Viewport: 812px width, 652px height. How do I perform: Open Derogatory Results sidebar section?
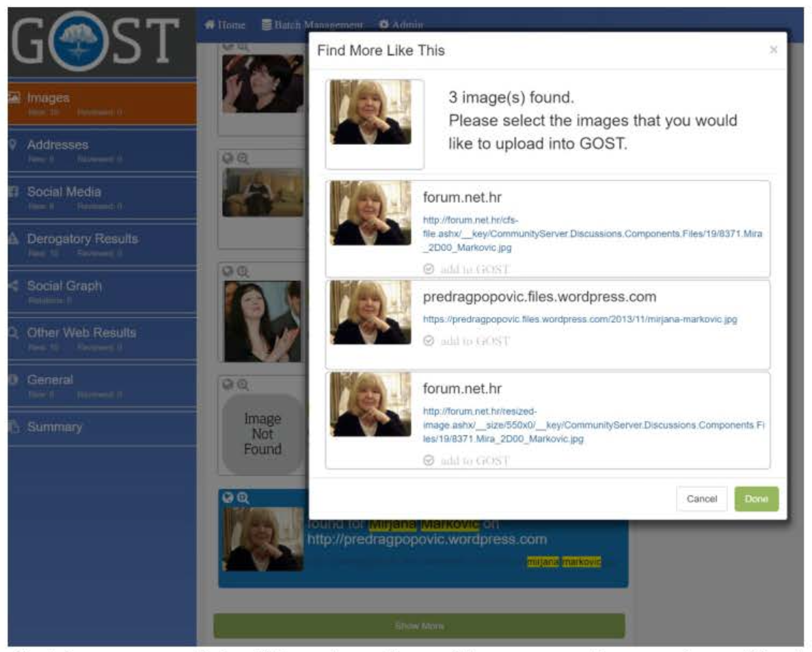[102, 245]
